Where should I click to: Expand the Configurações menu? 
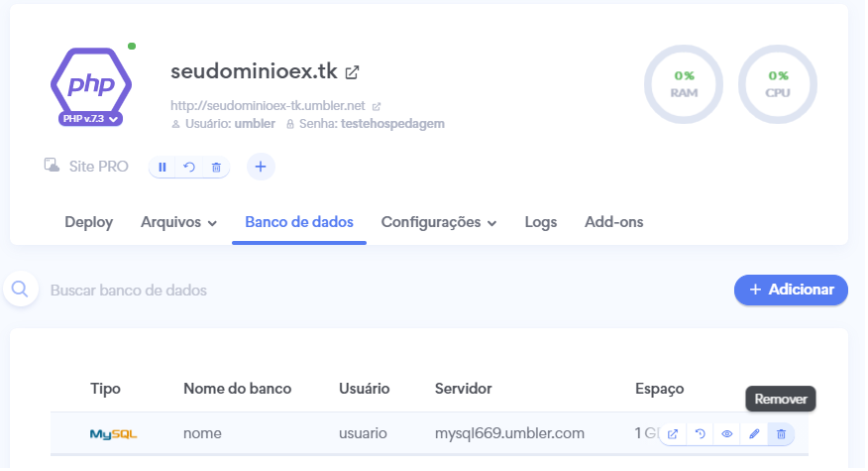point(439,222)
